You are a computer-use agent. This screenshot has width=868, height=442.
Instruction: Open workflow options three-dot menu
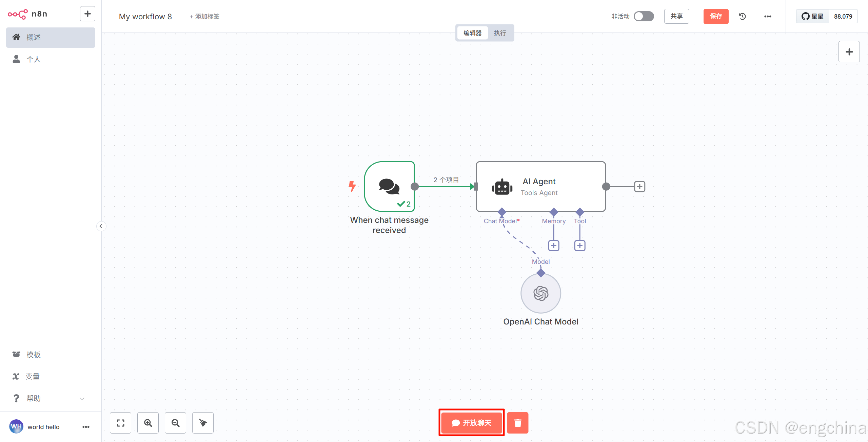pos(768,16)
